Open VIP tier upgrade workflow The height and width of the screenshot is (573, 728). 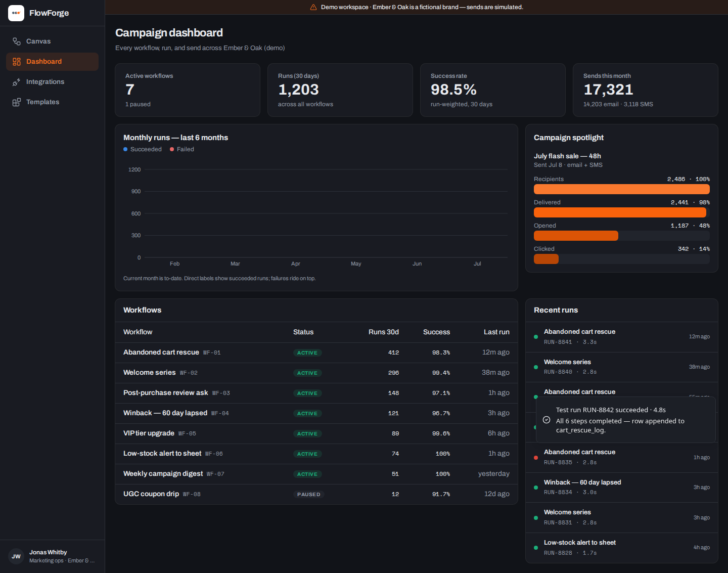pyautogui.click(x=316, y=433)
